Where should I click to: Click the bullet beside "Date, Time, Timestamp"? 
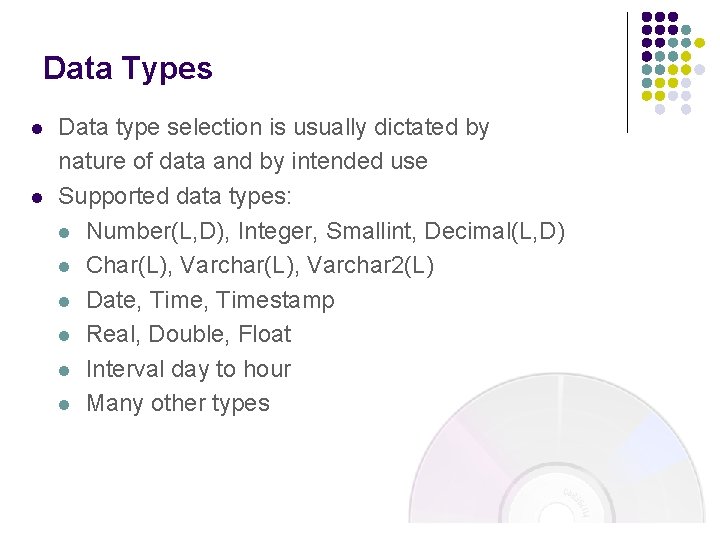click(x=64, y=301)
